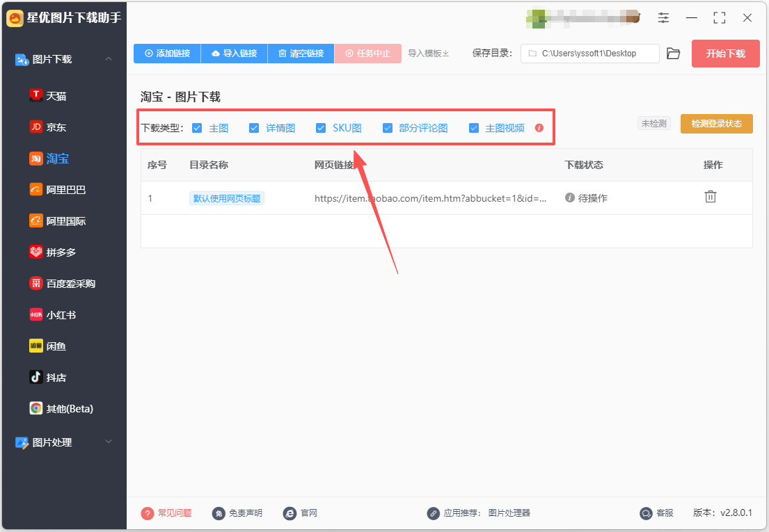769x532 pixels.
Task: Uncheck the 部分评论图 checkbox
Action: pyautogui.click(x=388, y=128)
